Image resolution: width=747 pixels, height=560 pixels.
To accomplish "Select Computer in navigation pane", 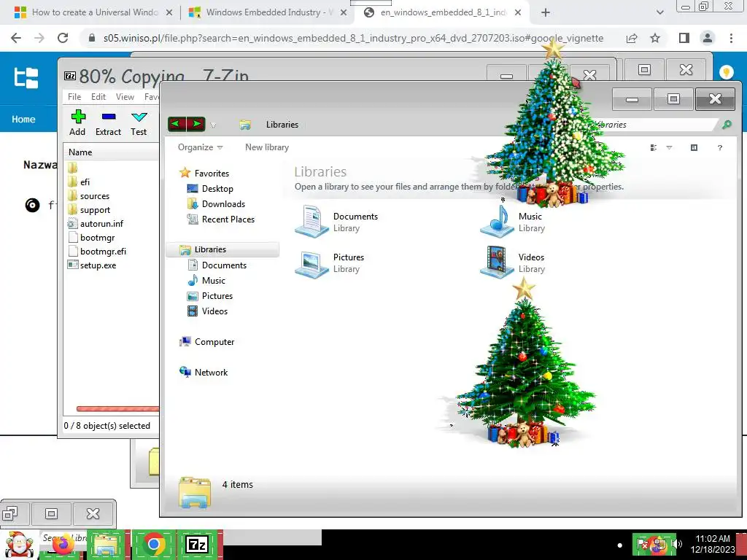I will coord(206,342).
